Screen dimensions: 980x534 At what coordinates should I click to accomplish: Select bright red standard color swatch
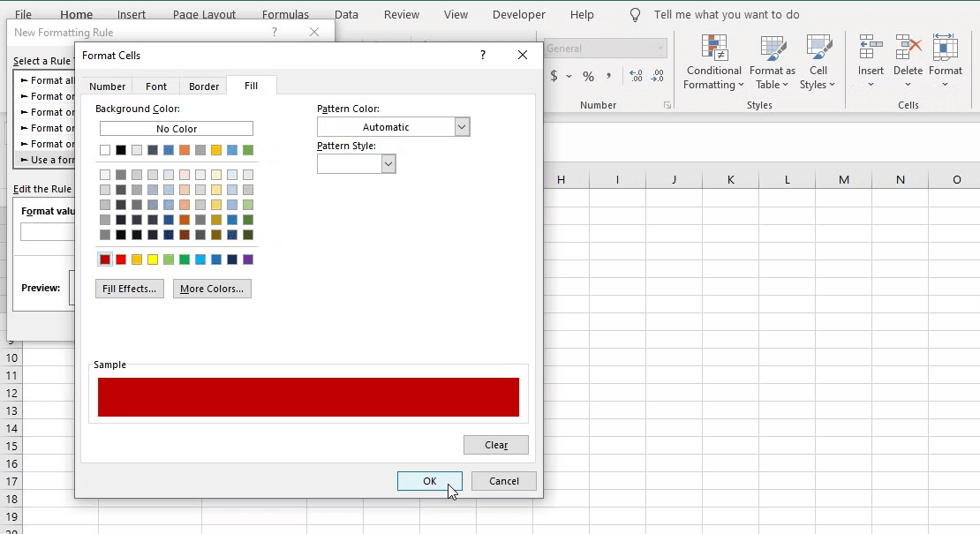click(121, 259)
